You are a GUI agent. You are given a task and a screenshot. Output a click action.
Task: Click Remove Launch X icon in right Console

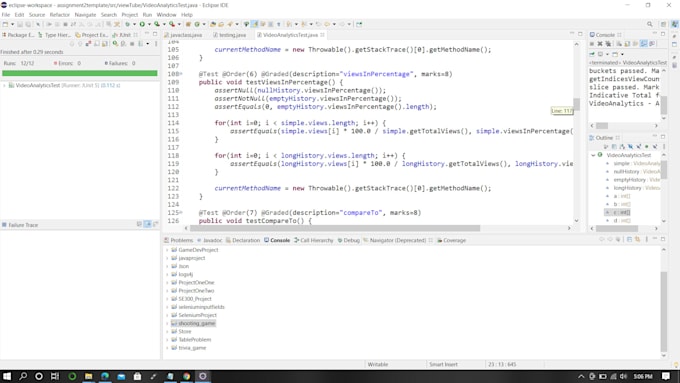click(600, 44)
